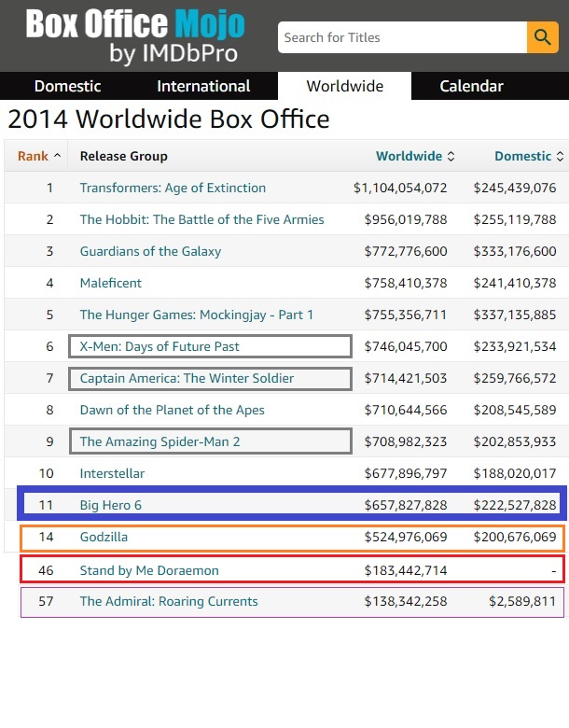Open the Maleficent release page
Image resolution: width=569 pixels, height=728 pixels.
[x=111, y=283]
